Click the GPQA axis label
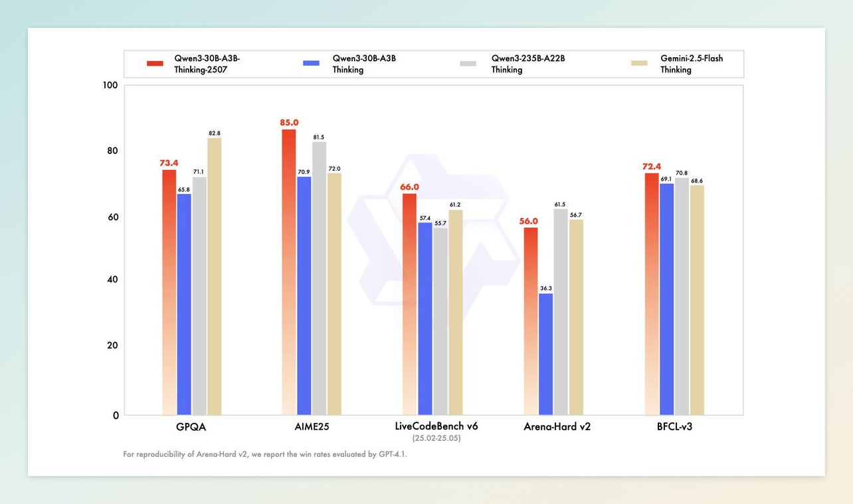The image size is (853, 504). pos(191,426)
